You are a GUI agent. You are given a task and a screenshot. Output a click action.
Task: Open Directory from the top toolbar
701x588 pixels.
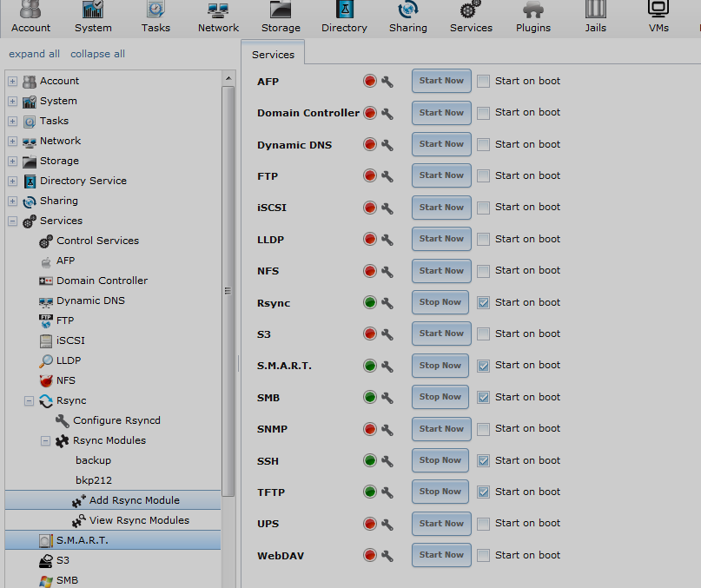(344, 17)
